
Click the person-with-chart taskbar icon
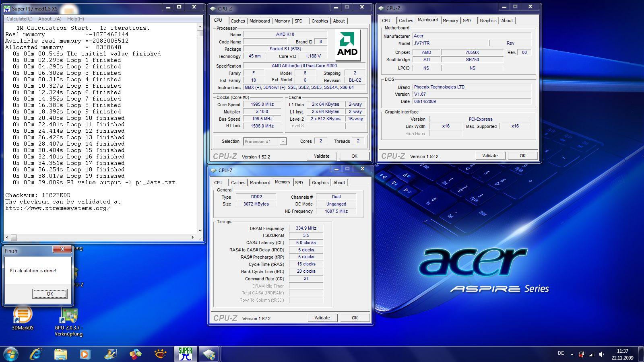(110, 354)
